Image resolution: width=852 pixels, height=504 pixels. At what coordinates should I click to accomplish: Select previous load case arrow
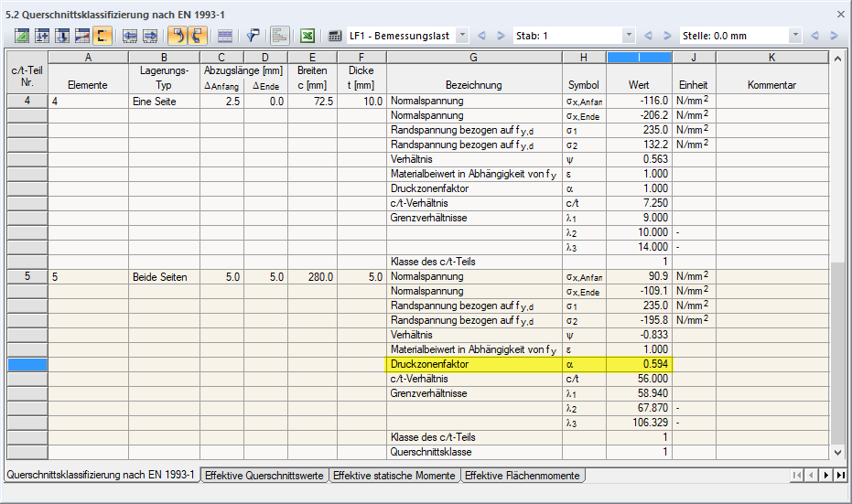tap(481, 36)
